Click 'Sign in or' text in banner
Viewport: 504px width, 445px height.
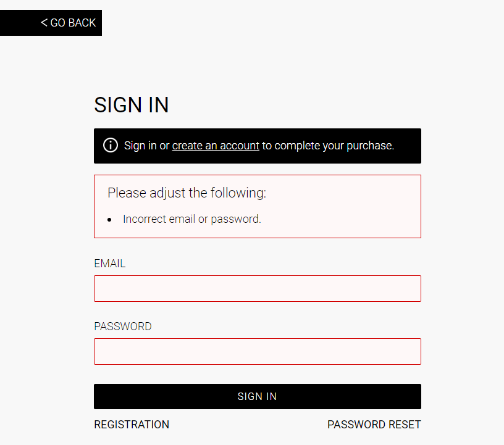pyautogui.click(x=146, y=146)
